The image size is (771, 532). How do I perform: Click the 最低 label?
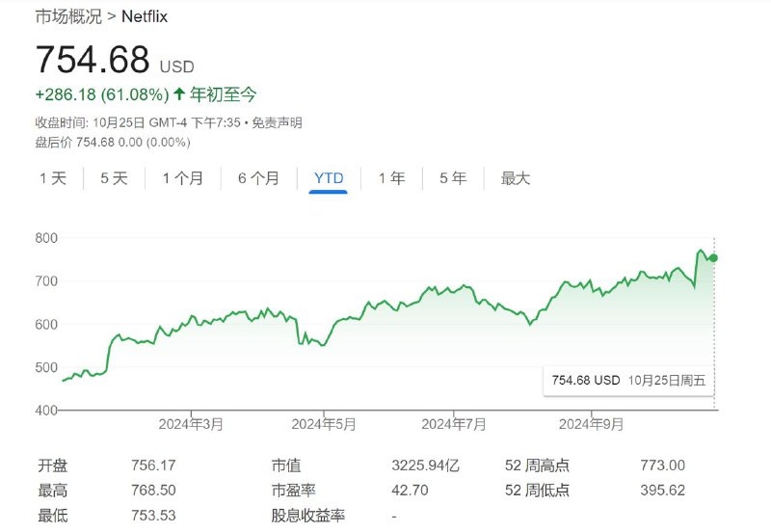coord(53,516)
